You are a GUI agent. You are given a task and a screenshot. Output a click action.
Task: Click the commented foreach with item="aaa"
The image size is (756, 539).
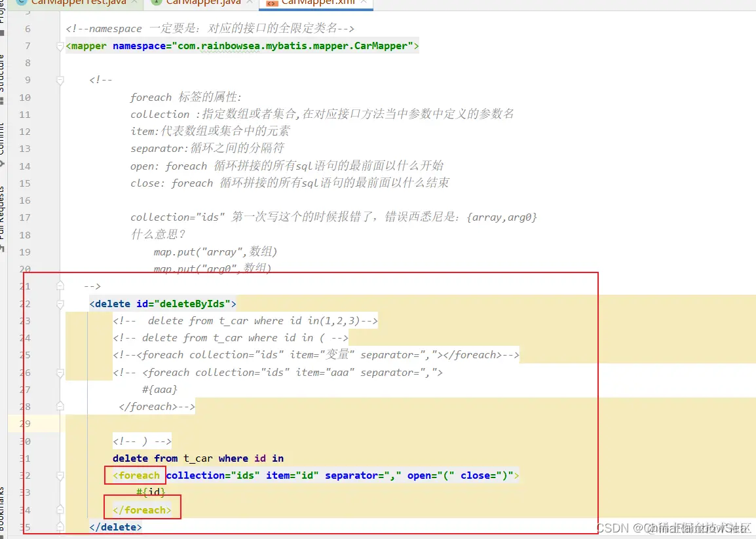coord(278,372)
